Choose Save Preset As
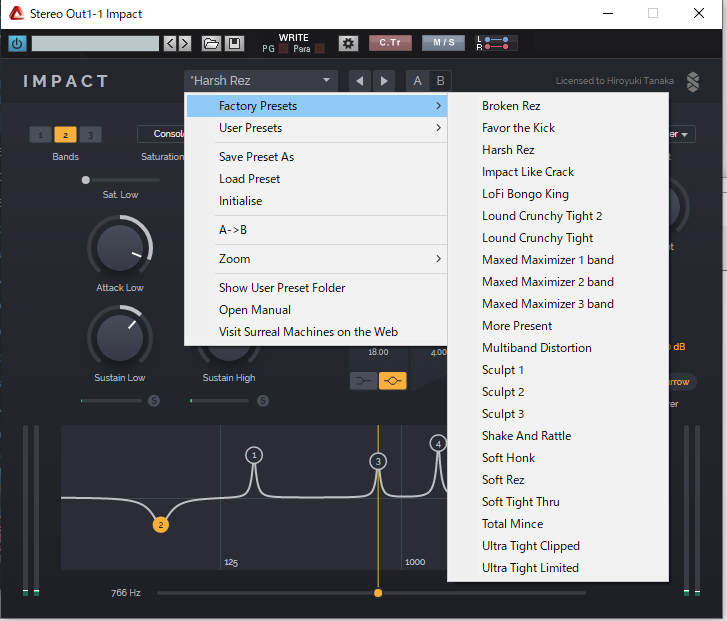This screenshot has width=727, height=621. click(x=317, y=157)
